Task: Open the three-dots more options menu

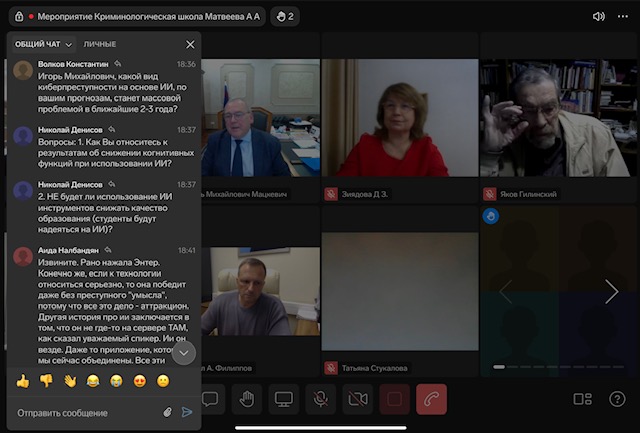Action: (x=625, y=16)
